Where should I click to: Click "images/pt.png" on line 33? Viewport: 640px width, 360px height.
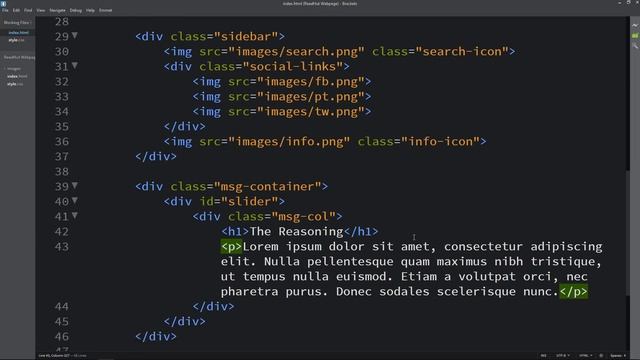point(311,97)
